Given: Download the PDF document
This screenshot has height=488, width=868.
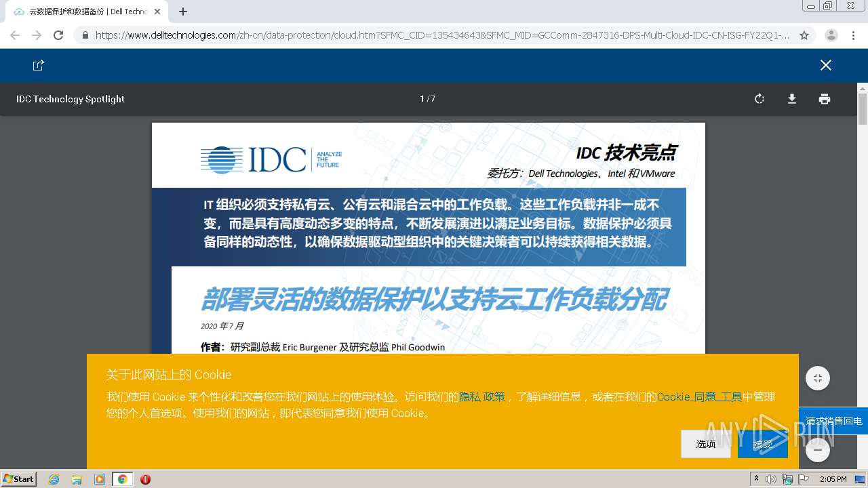Looking at the screenshot, I should (791, 99).
